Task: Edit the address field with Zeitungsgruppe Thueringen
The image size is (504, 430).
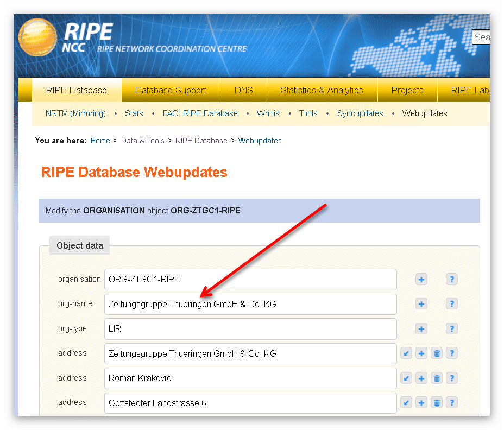Action: (x=250, y=353)
